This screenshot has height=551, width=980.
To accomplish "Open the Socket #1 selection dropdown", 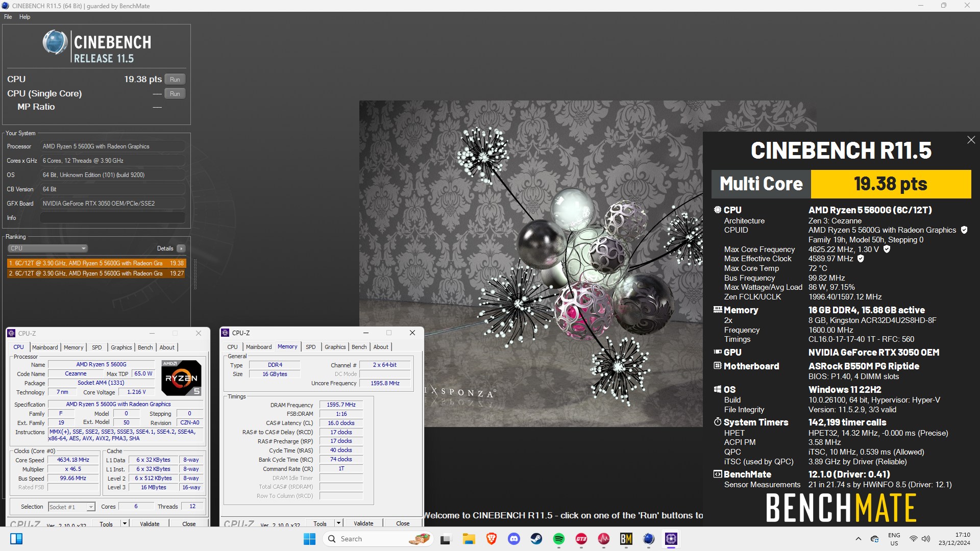I will point(71,507).
